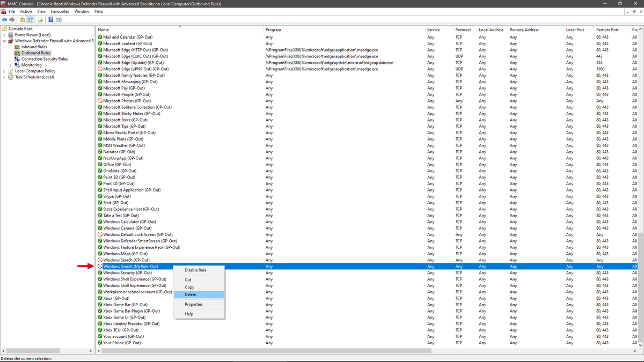Click green allow icon of Mail and Calendar rule
The height and width of the screenshot is (362, 644).
click(x=100, y=37)
